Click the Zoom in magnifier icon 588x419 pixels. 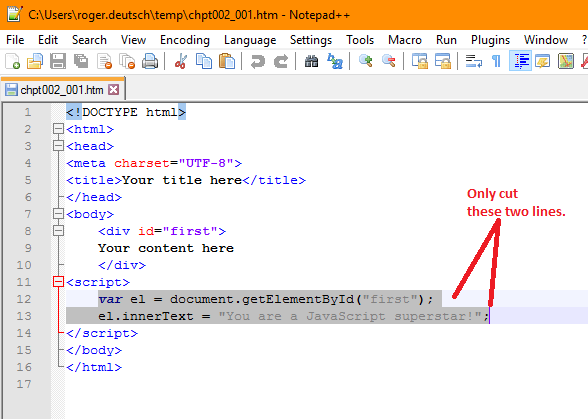(365, 61)
